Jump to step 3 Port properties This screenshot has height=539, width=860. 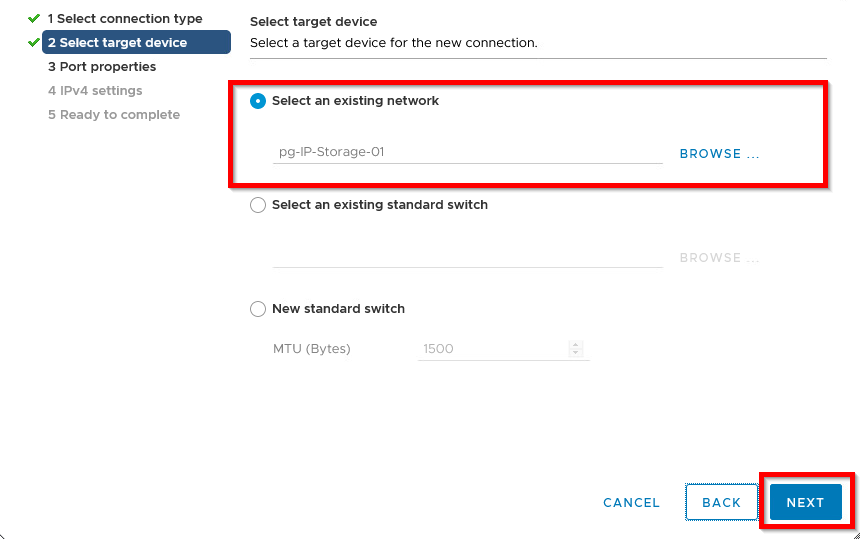(102, 66)
